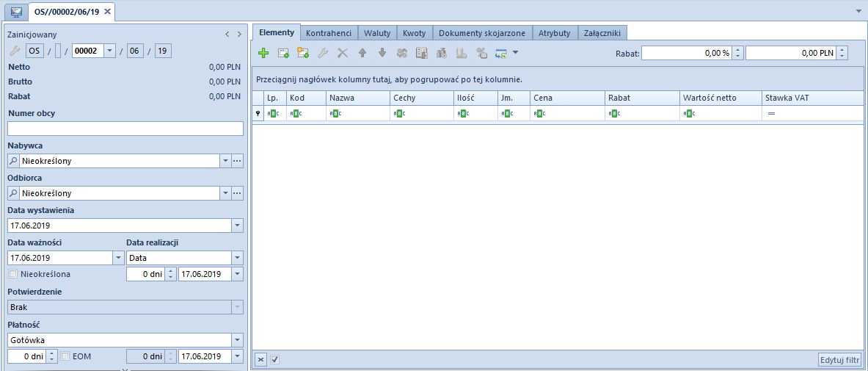Viewport: 868px width, 371px height.
Task: Click the ellipsis button next to Nabywca
Action: [238, 161]
